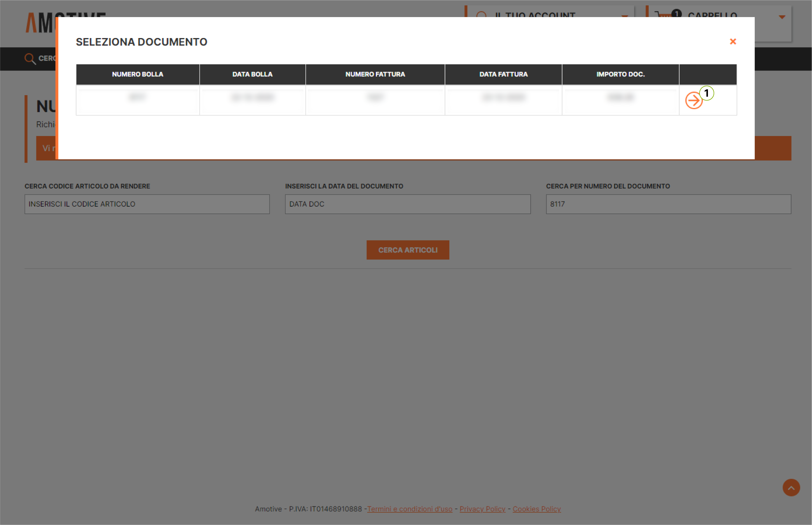The height and width of the screenshot is (525, 812).
Task: Close the Seleziona Documento dialog
Action: (x=733, y=42)
